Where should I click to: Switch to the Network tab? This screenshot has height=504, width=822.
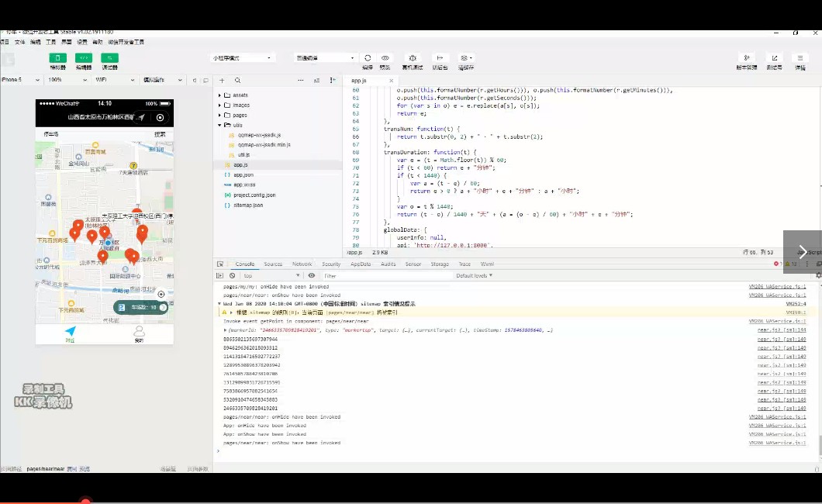[x=302, y=264]
